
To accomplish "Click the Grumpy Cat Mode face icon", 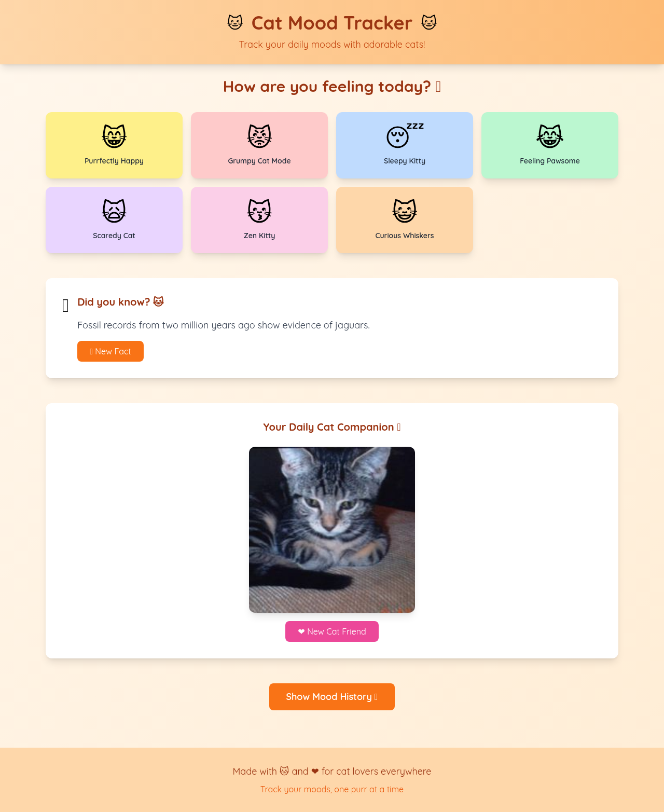I will pyautogui.click(x=259, y=135).
